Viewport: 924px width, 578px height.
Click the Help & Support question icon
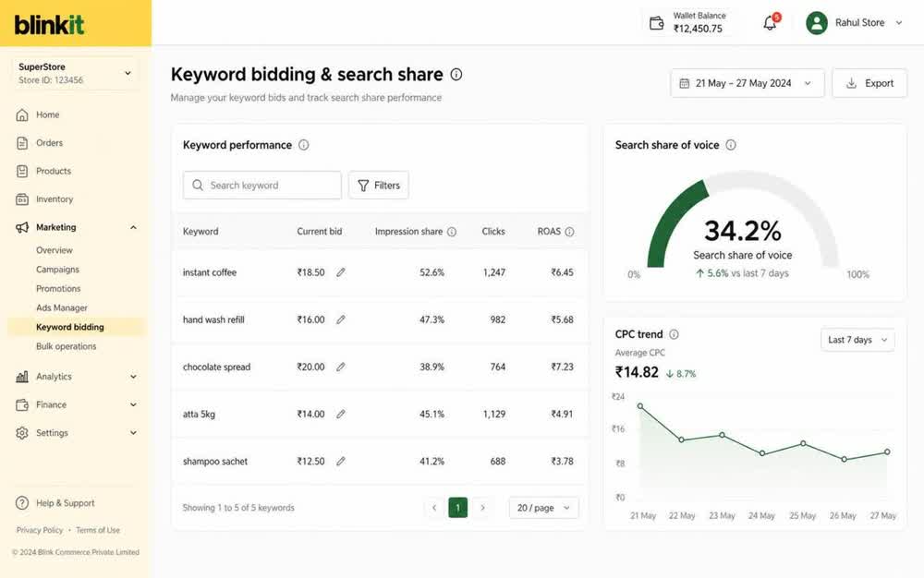click(22, 503)
